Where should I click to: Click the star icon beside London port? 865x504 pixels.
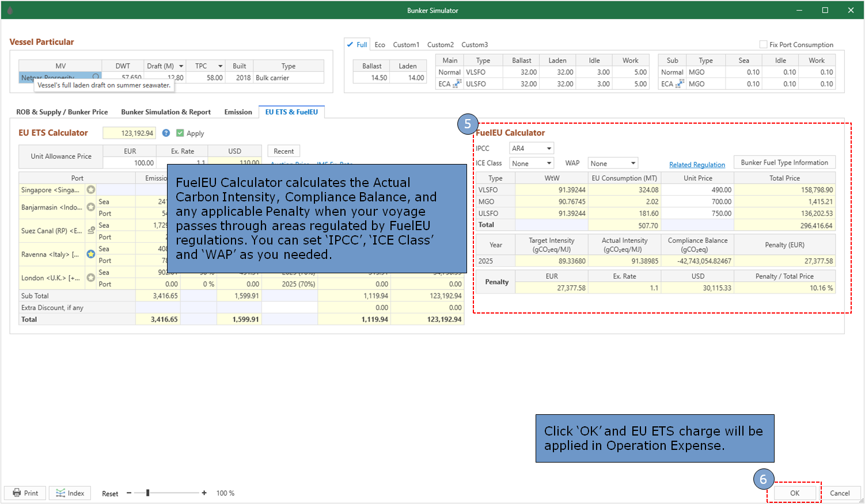click(90, 278)
